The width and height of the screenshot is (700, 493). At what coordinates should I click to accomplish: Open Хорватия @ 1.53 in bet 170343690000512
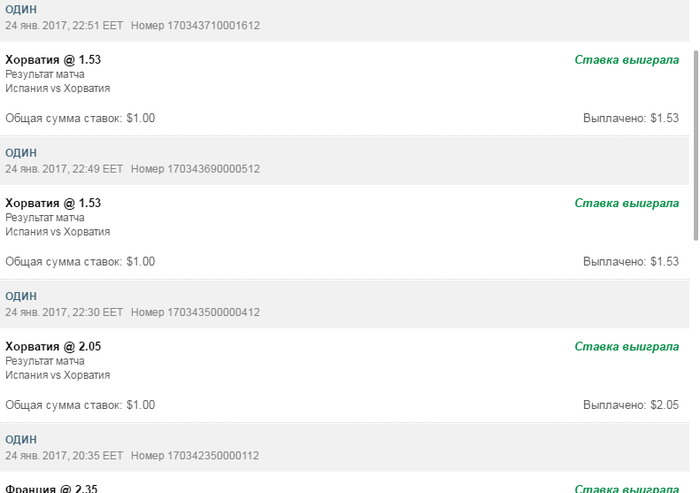tap(53, 203)
